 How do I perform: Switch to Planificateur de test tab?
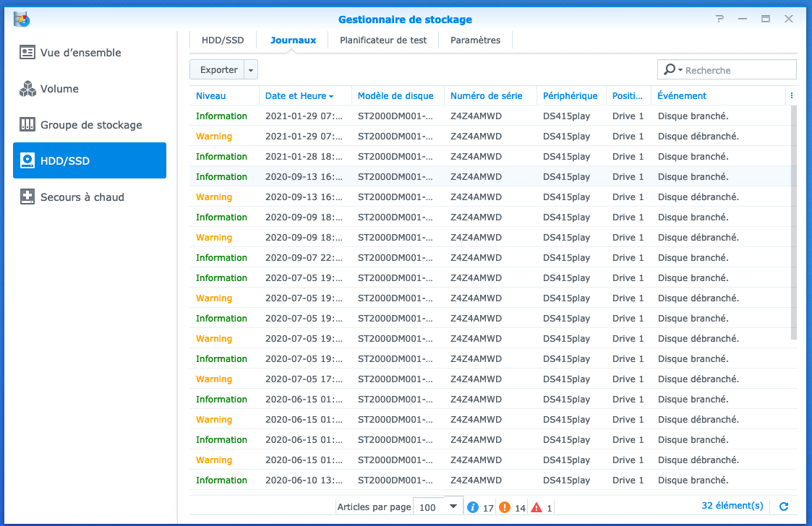click(383, 40)
